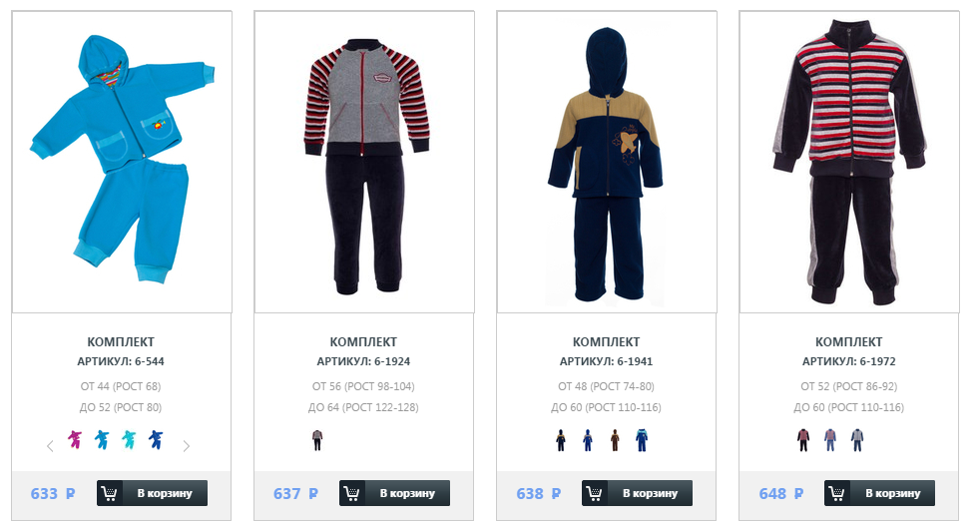Add the 648 ₽ set to cart
The width and height of the screenshot is (980, 528).
(879, 493)
